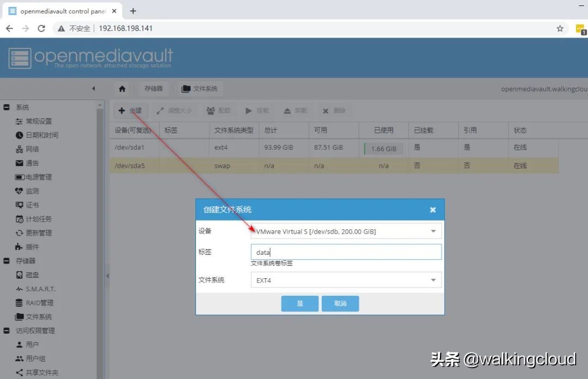Open 监测 monitoring in sidebar

[27, 191]
